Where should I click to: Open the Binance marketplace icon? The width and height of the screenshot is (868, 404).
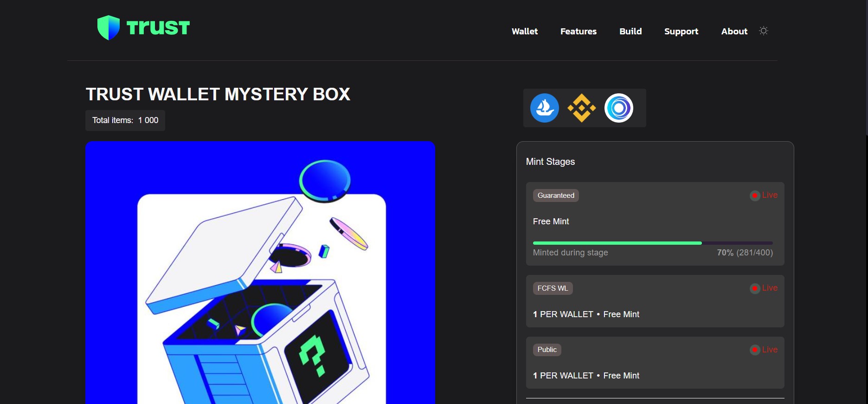pyautogui.click(x=582, y=108)
